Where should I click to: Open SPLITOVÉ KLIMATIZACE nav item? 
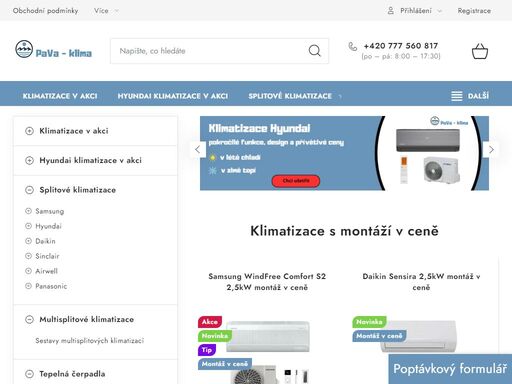(290, 96)
